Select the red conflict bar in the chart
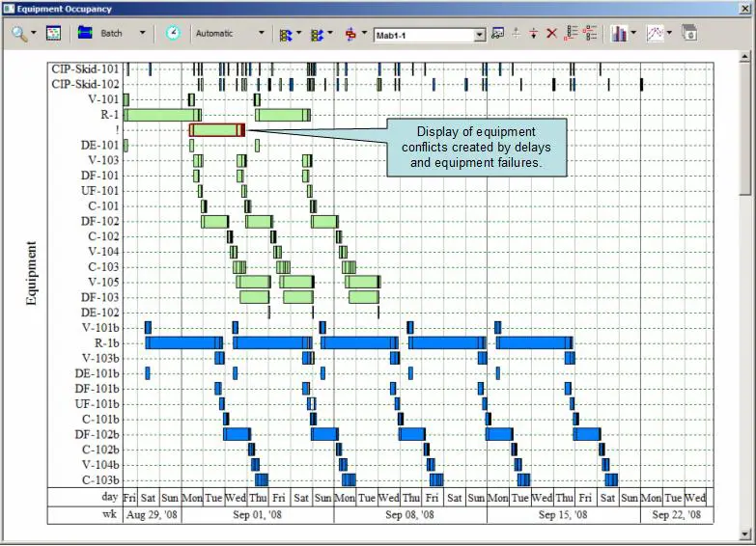The height and width of the screenshot is (546, 756). (x=216, y=130)
